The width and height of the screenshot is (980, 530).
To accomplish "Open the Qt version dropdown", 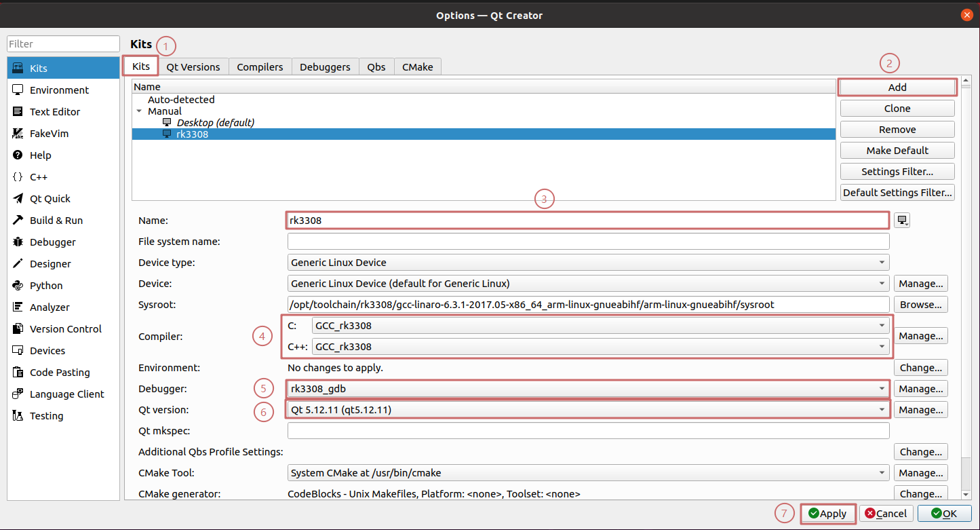I will click(x=588, y=410).
